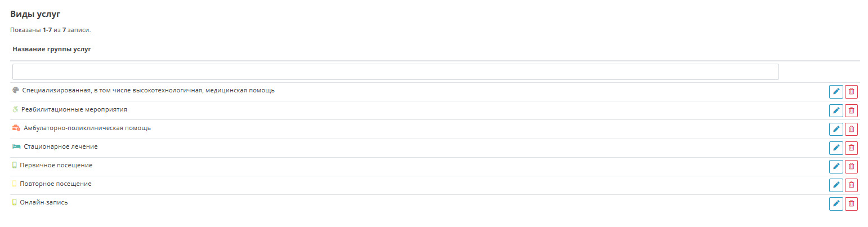This screenshot has width=868, height=227.
Task: Select the Онлайн-запись row text
Action: [x=44, y=202]
